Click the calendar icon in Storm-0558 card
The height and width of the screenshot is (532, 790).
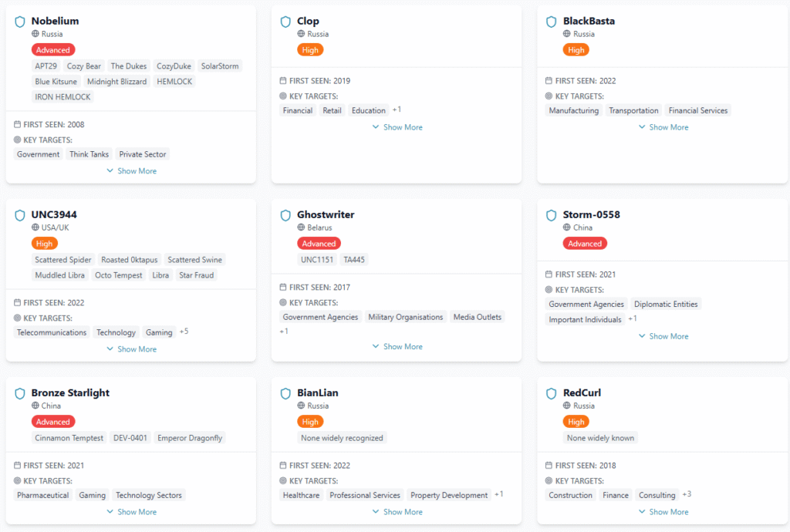pyautogui.click(x=549, y=274)
